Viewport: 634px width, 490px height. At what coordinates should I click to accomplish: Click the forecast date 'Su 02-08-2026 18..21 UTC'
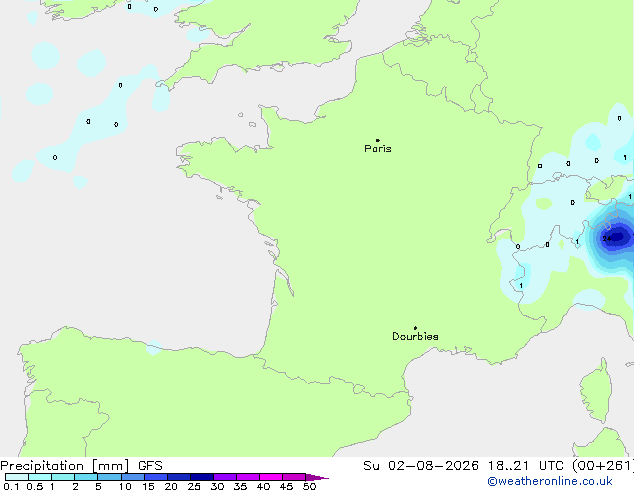[x=463, y=466]
